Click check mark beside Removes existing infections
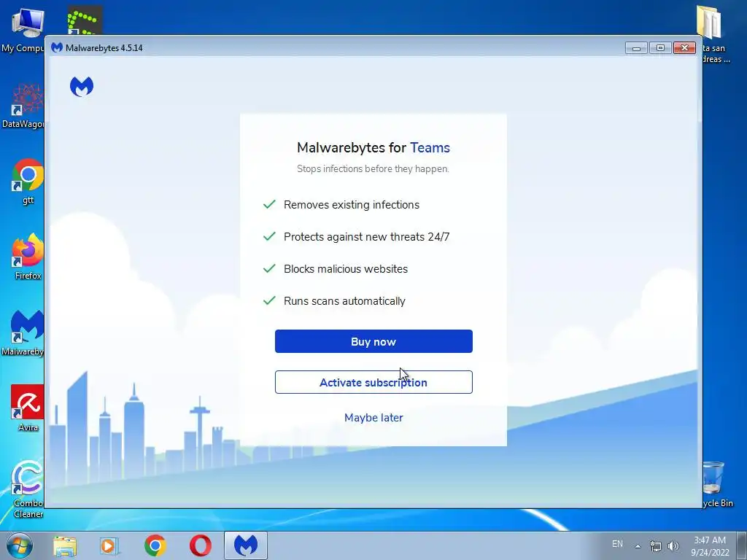Image resolution: width=747 pixels, height=560 pixels. click(269, 204)
